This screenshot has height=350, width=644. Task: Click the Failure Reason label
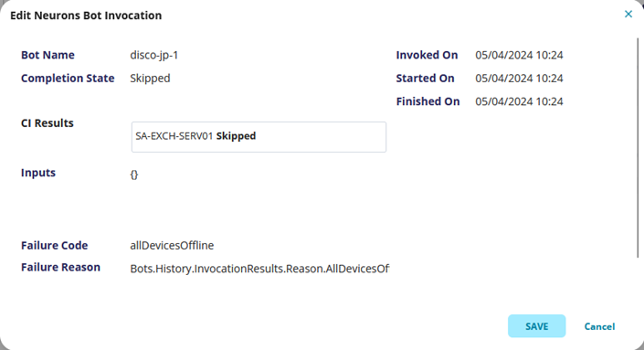[x=61, y=268]
